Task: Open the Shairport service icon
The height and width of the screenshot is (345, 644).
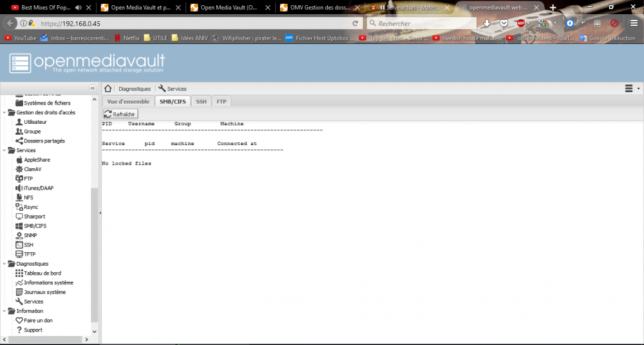Action: 19,216
